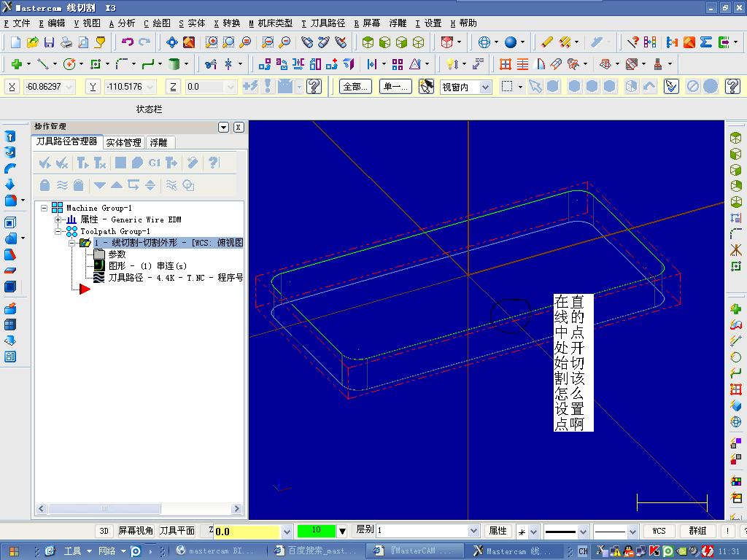Switch to the 实体管理 tab
The height and width of the screenshot is (560, 747).
[123, 142]
